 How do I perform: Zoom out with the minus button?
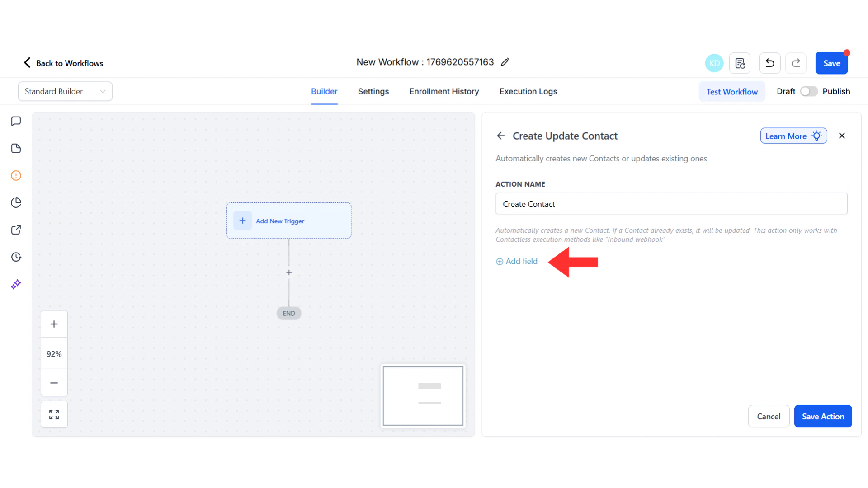tap(54, 383)
